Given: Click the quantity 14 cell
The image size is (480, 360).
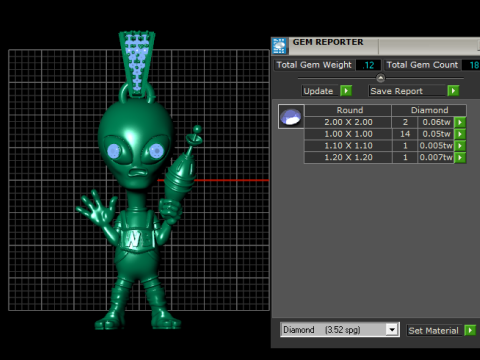Looking at the screenshot, I should click(405, 134).
